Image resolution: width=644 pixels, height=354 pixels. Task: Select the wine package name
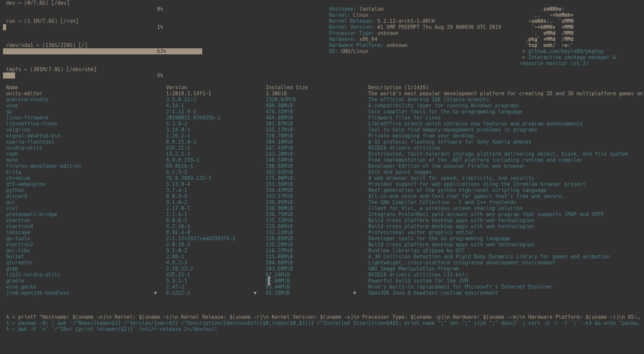(12, 106)
